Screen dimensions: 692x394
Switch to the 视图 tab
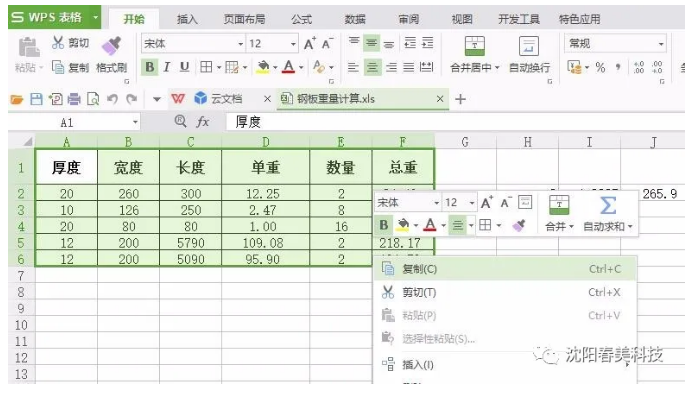tap(462, 19)
